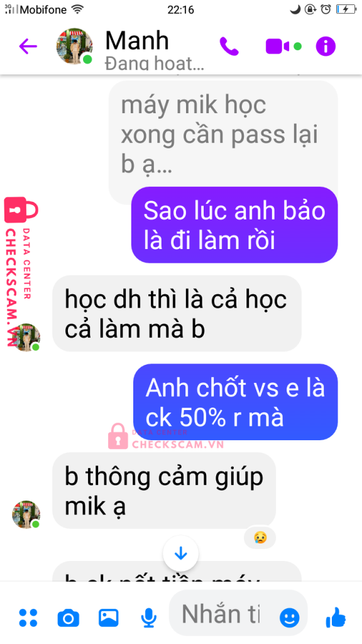Select the message 'Sao lúc anh bảo là đi làm rồi'
Viewport: 362px width, 644px height.
234,225
